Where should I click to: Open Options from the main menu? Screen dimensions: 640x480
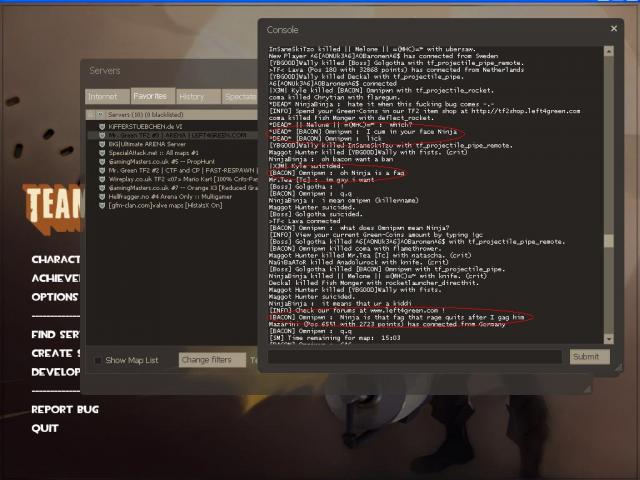coord(54,297)
